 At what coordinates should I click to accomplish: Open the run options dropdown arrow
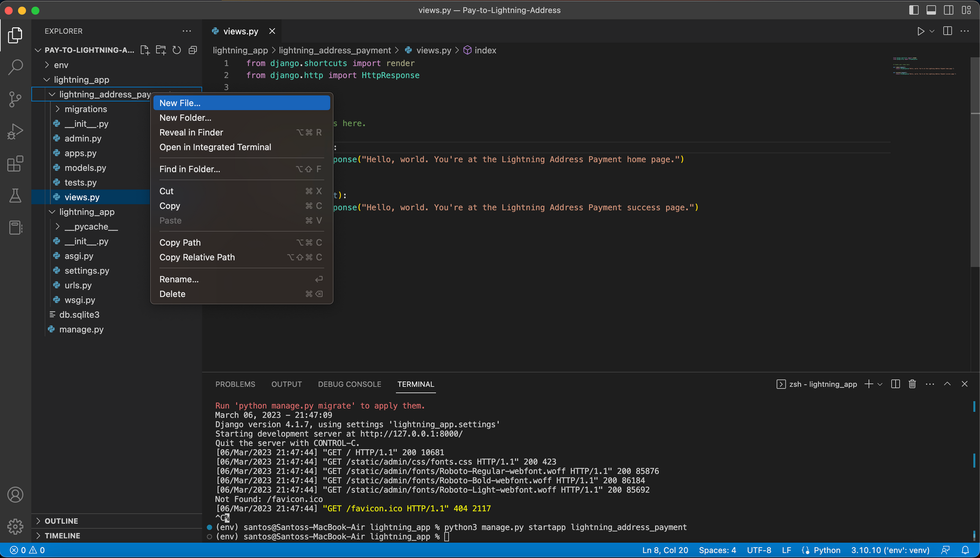[x=932, y=31]
